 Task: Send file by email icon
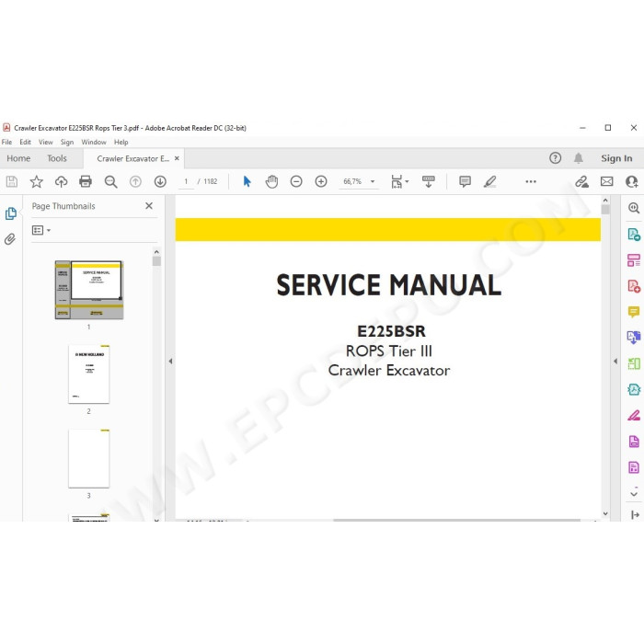[x=606, y=181]
